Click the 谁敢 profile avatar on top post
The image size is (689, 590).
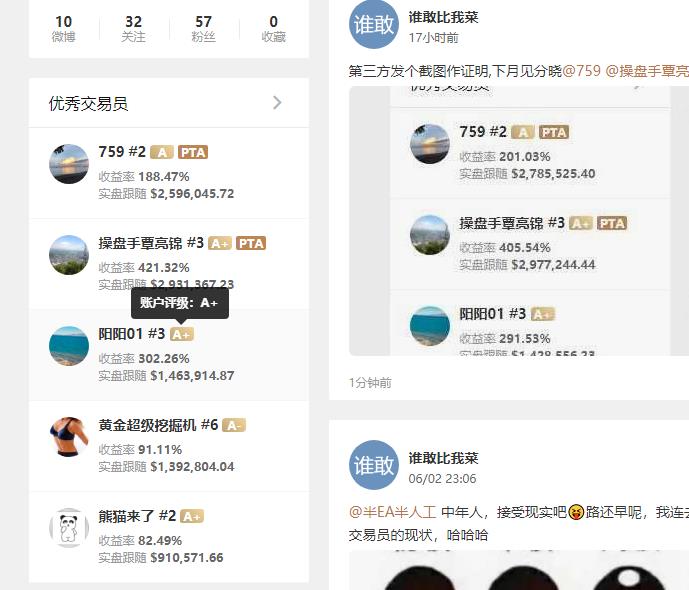pos(374,24)
